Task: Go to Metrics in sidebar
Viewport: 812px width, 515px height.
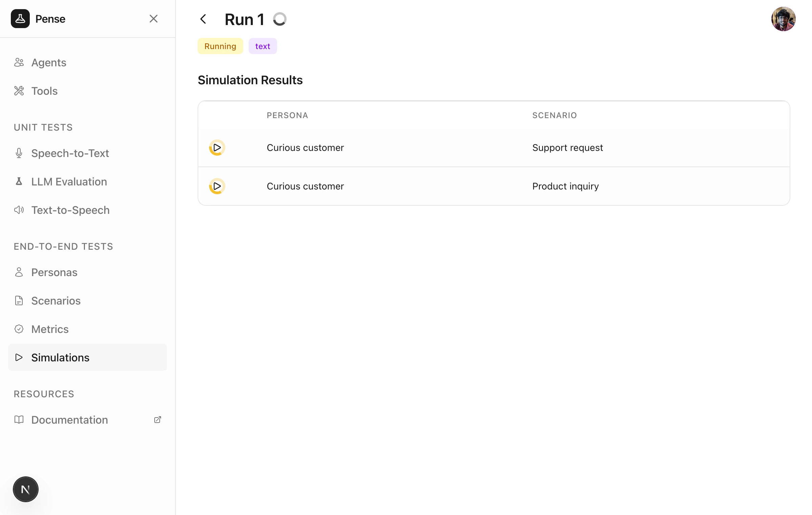Action: [x=50, y=329]
